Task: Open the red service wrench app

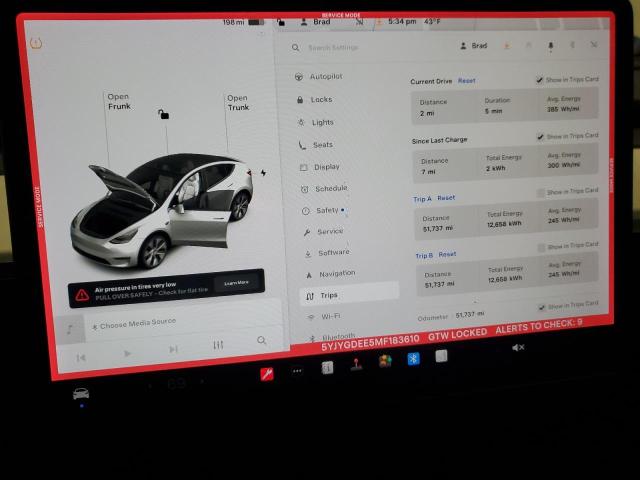Action: 267,373
